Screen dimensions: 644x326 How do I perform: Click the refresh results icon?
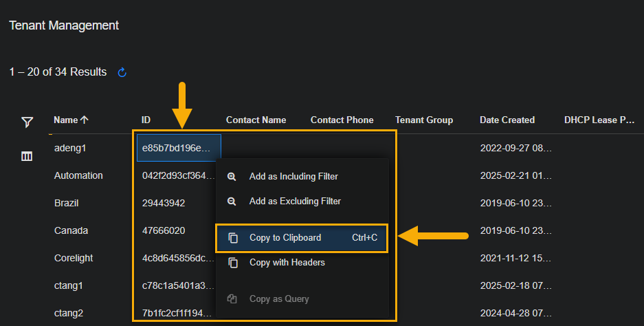tap(122, 72)
